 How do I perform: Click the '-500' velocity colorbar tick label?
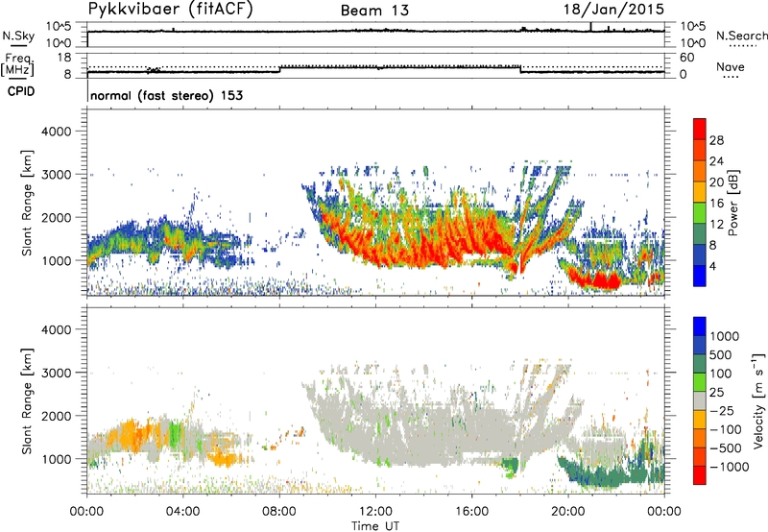tap(726, 447)
